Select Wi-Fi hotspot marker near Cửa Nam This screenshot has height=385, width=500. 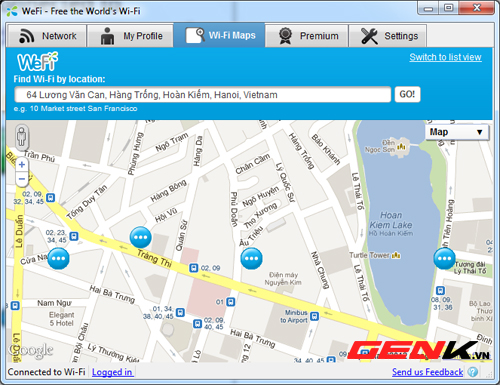pyautogui.click(x=59, y=258)
